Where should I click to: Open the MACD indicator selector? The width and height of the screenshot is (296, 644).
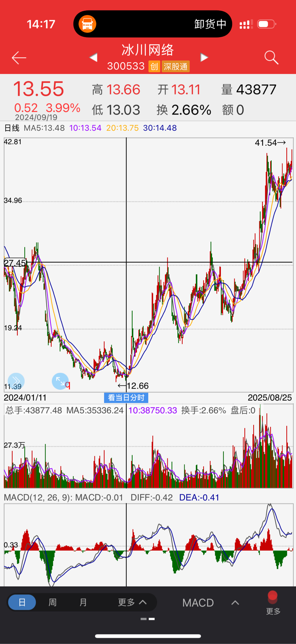click(x=198, y=603)
